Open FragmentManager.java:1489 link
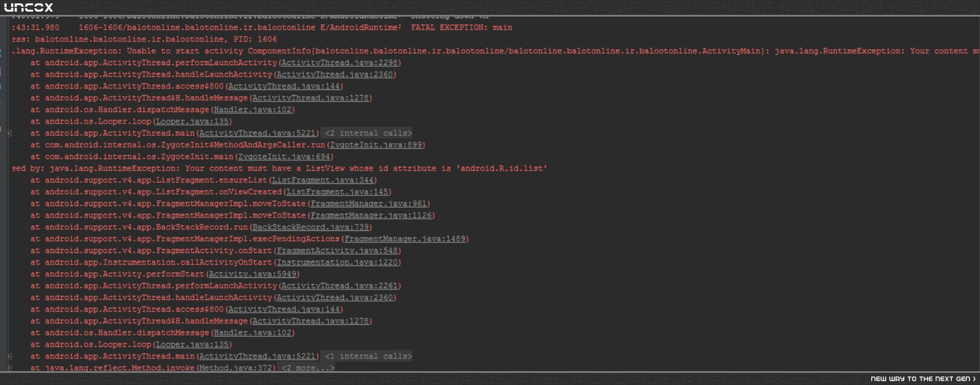 [405, 239]
